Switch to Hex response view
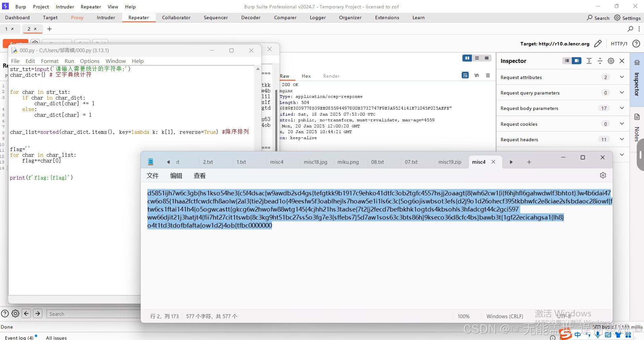Image resolution: width=644 pixels, height=340 pixels. (x=306, y=76)
